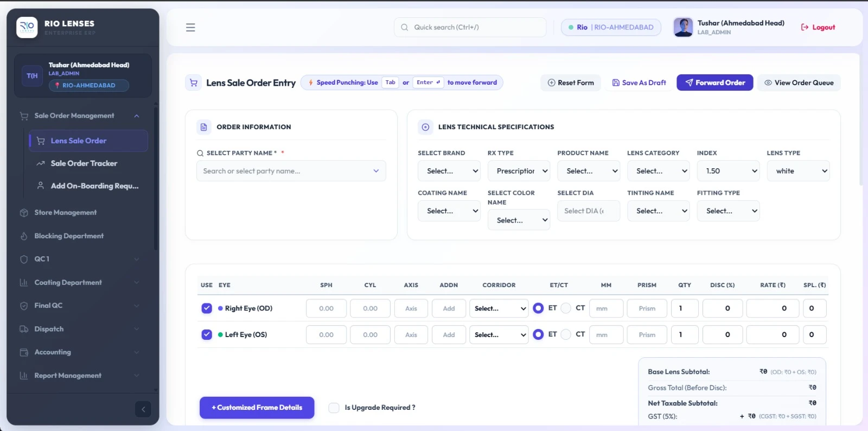Image resolution: width=868 pixels, height=431 pixels.
Task: Uncheck the Right Eye (OD) checkbox
Action: [207, 308]
